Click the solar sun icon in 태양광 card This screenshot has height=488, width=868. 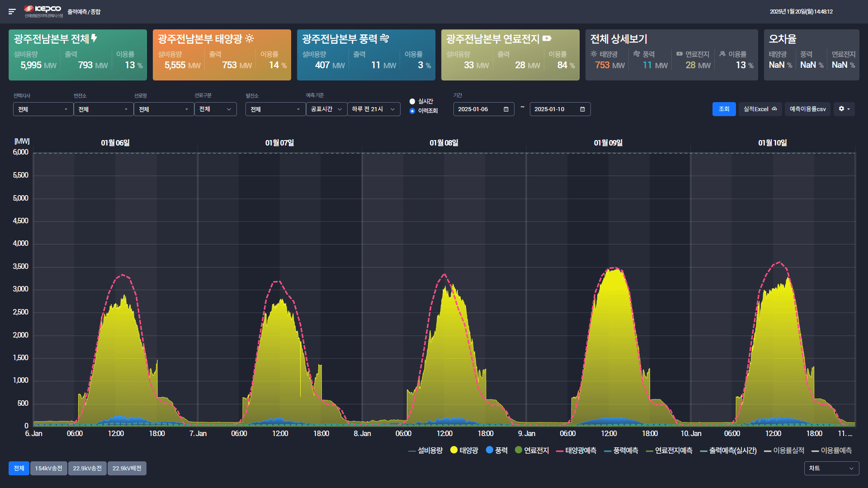tap(250, 39)
